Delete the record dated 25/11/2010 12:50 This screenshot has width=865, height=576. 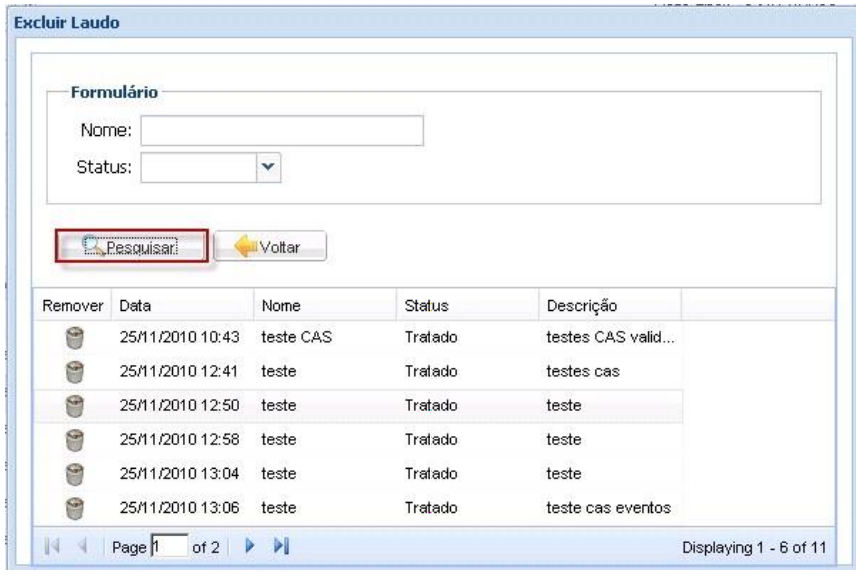coord(72,406)
